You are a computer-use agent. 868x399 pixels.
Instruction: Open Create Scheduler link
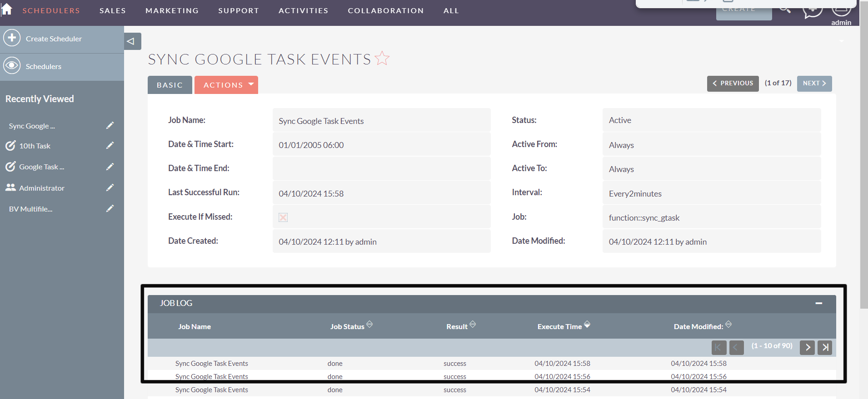(54, 39)
